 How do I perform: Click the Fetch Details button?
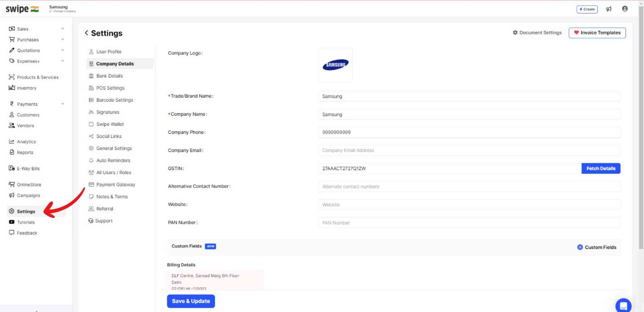[x=601, y=168]
